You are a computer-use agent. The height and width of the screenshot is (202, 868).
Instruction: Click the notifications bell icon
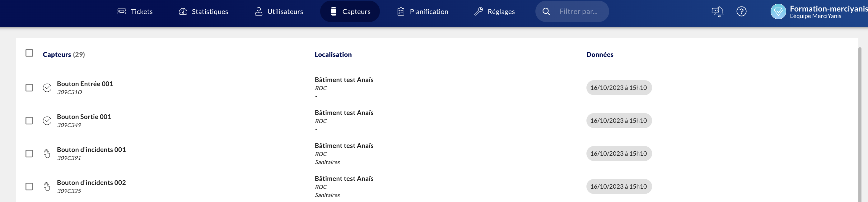pos(718,11)
